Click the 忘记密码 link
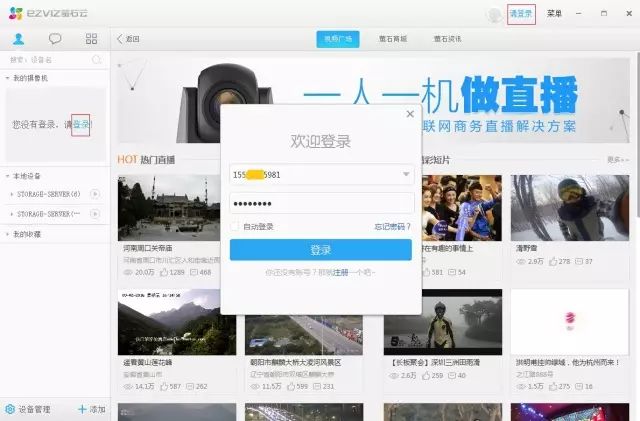The image size is (640, 421). (x=390, y=226)
